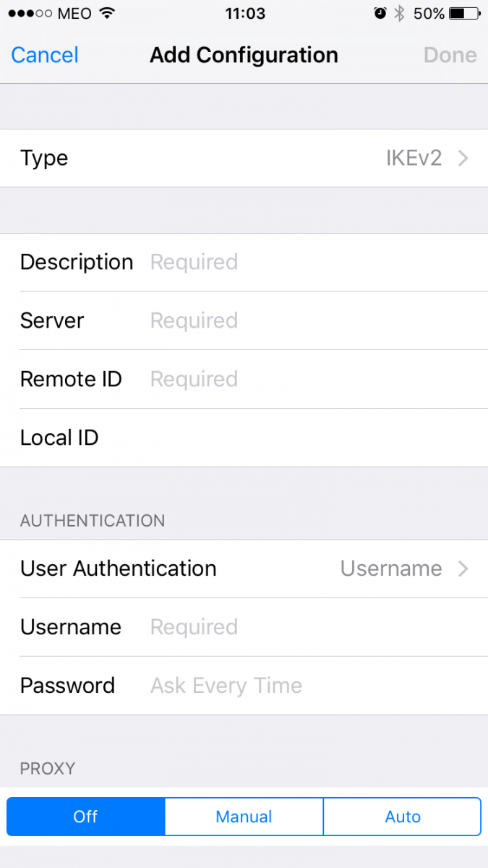Tap the battery indicator icon
Viewport: 488px width, 868px height.
click(463, 13)
